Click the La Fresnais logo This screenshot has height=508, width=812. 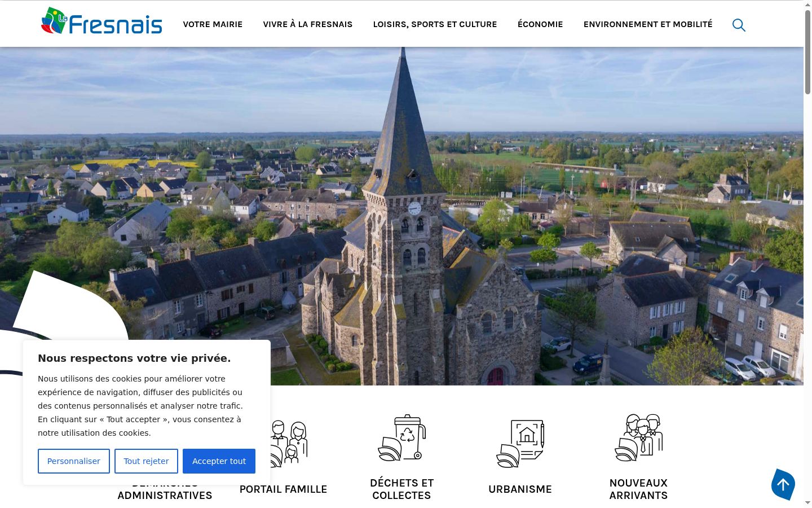coord(101,21)
